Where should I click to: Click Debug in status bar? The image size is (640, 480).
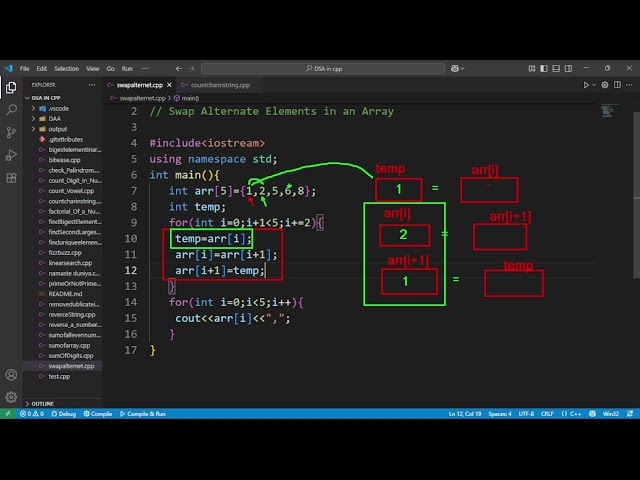point(64,413)
